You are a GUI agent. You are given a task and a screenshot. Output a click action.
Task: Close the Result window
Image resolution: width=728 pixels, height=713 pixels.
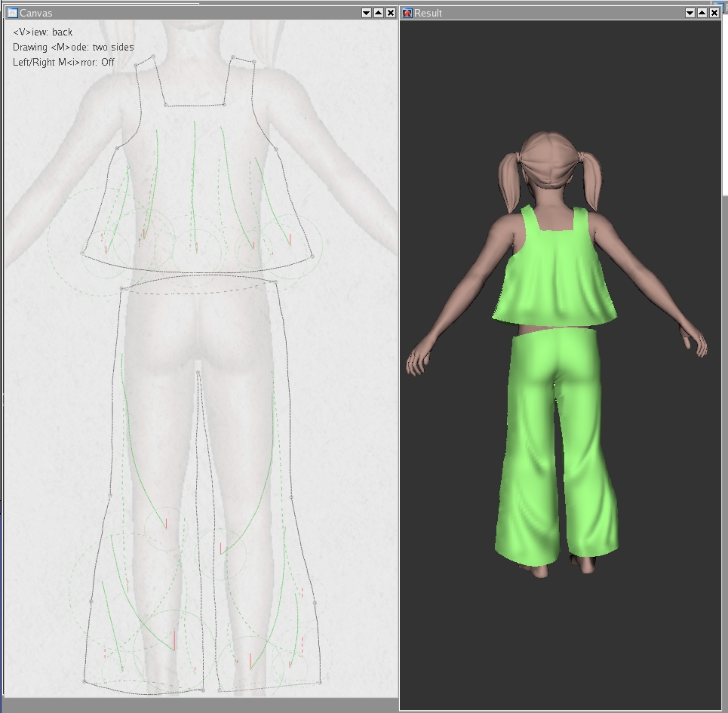point(714,13)
